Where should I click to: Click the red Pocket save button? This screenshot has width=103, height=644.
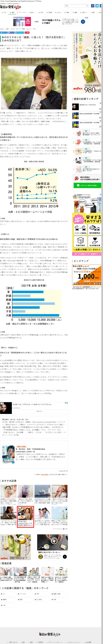[27, 33]
